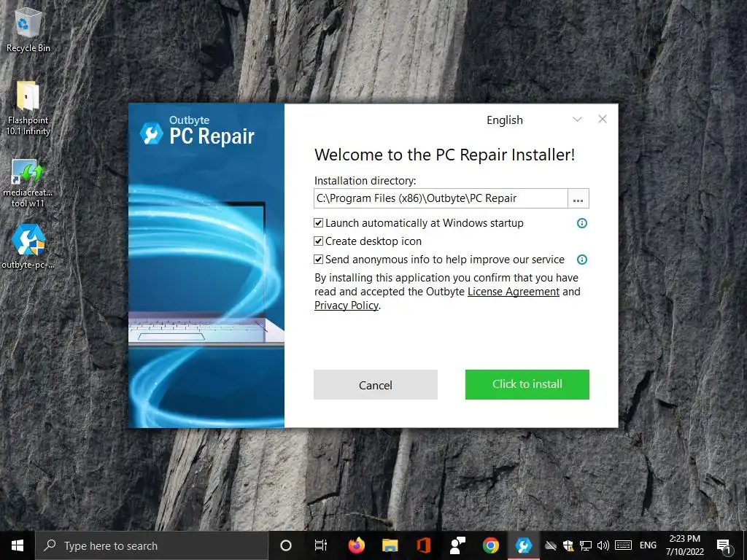Launch Firefox from the taskbar
Image resolution: width=747 pixels, height=560 pixels.
coord(356,545)
